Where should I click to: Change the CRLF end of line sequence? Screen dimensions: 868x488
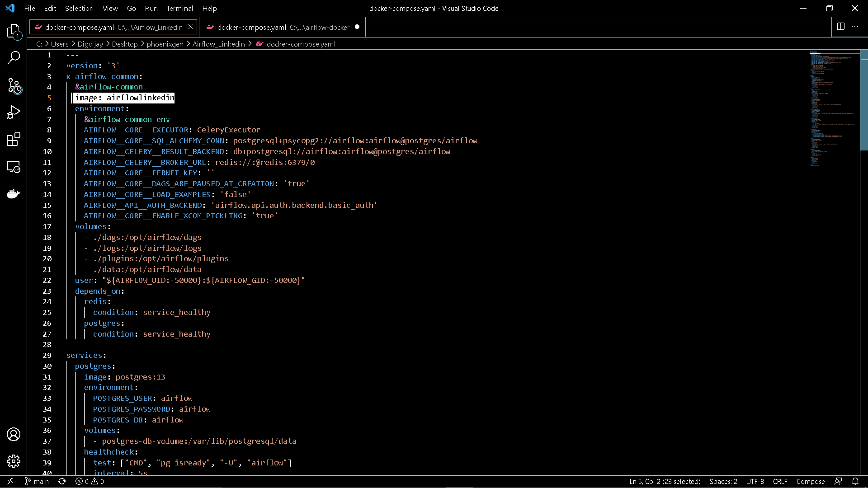point(780,481)
